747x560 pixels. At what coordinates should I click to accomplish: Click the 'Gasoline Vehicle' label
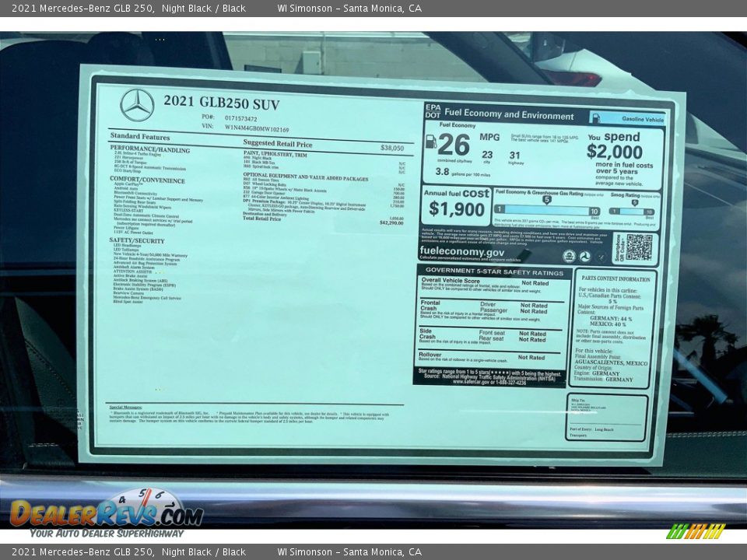[x=643, y=119]
